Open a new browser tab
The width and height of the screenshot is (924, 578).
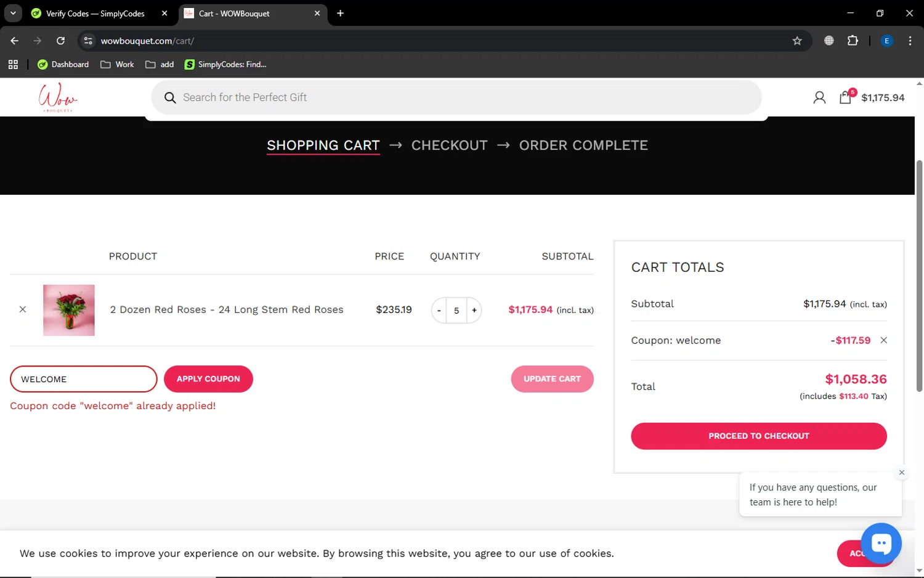[x=340, y=13]
